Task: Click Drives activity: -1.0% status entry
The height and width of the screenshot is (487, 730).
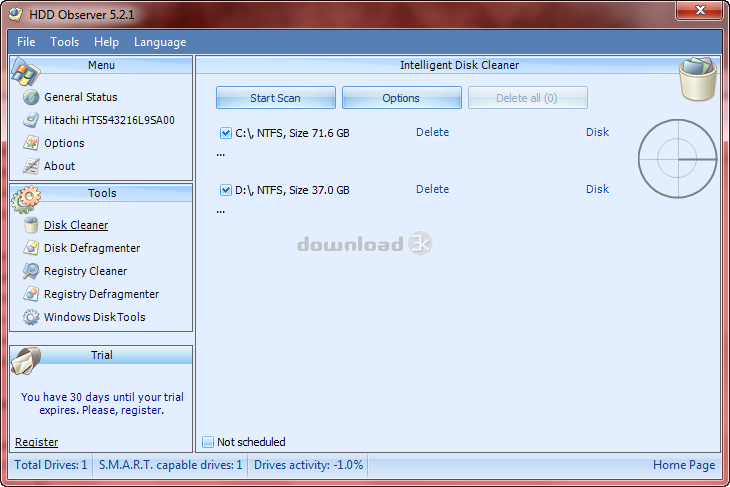Action: [x=308, y=465]
